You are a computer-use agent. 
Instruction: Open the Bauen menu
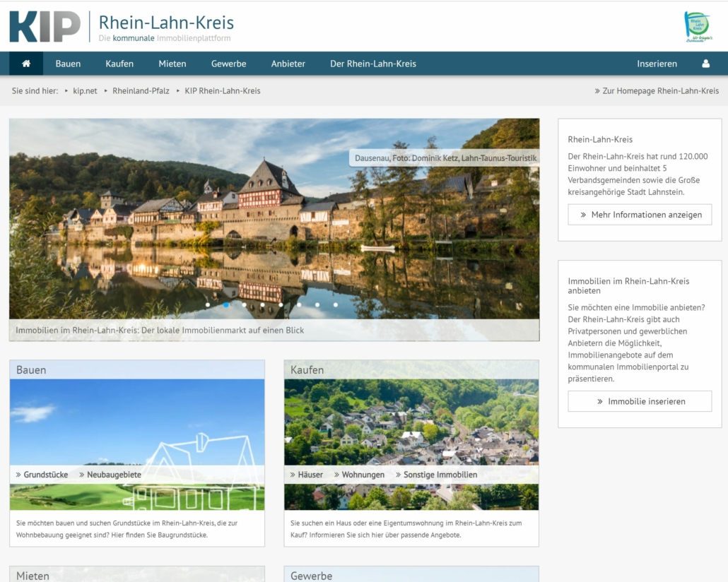(68, 64)
